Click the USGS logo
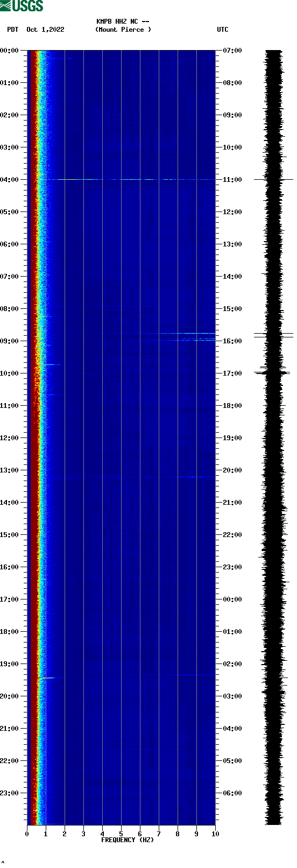 point(22,6)
